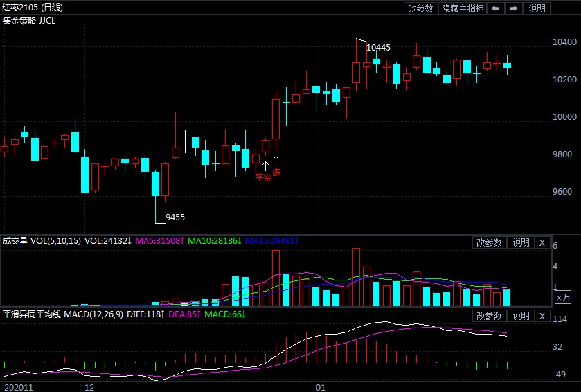Click 隐藏主指标 to hide the main indicator
Image resolution: width=581 pixels, height=392 pixels.
[x=463, y=8]
